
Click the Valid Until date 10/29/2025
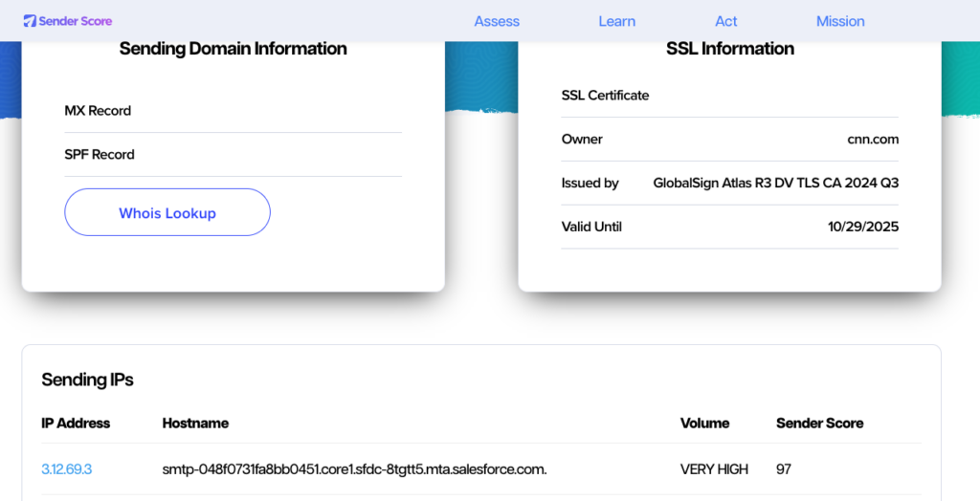tap(863, 227)
